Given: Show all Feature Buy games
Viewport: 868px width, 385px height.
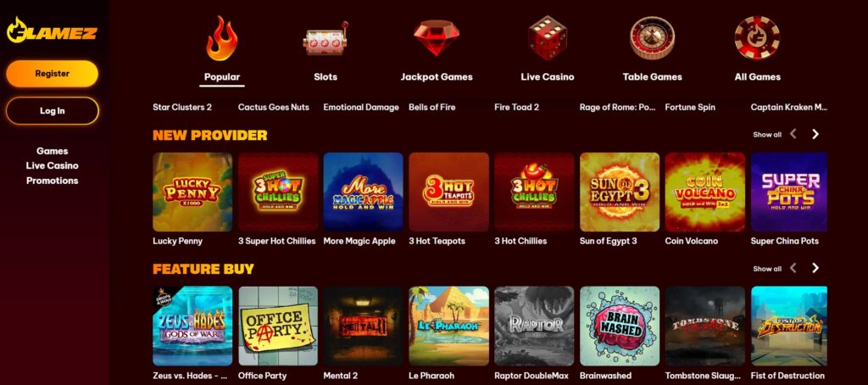Looking at the screenshot, I should coord(767,269).
